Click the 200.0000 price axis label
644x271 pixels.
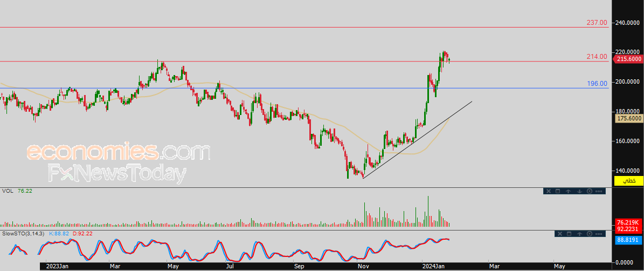[628, 82]
